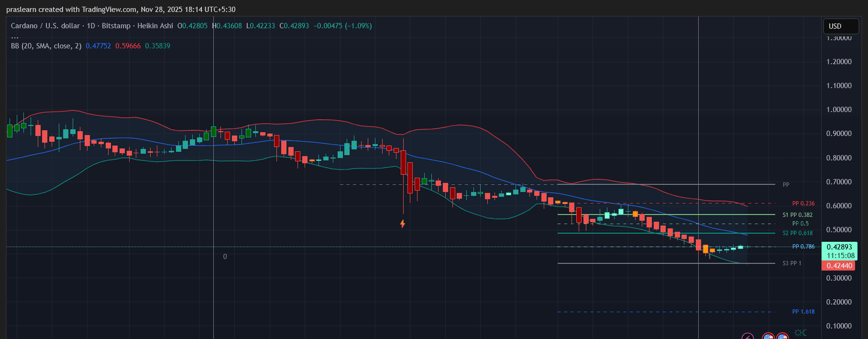Expand the collapsed indicators ellipsis in legend
Screen dimensions: 868x339
point(15,36)
